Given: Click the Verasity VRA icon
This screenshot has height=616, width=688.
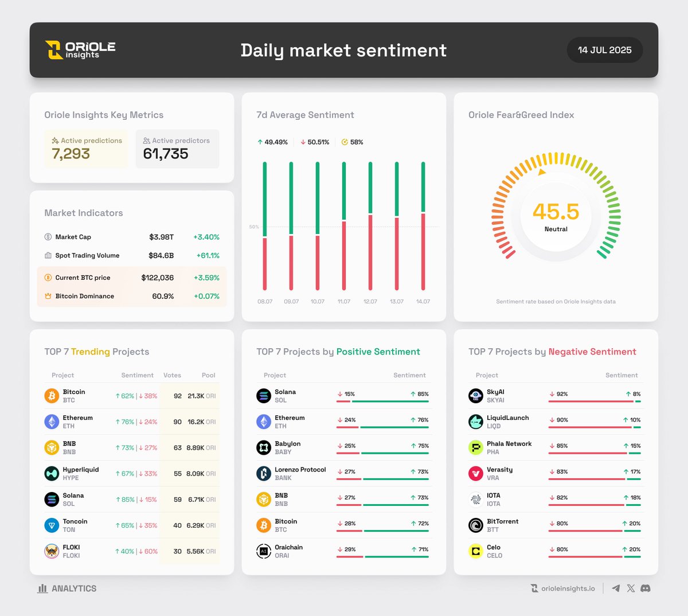Looking at the screenshot, I should (x=476, y=473).
